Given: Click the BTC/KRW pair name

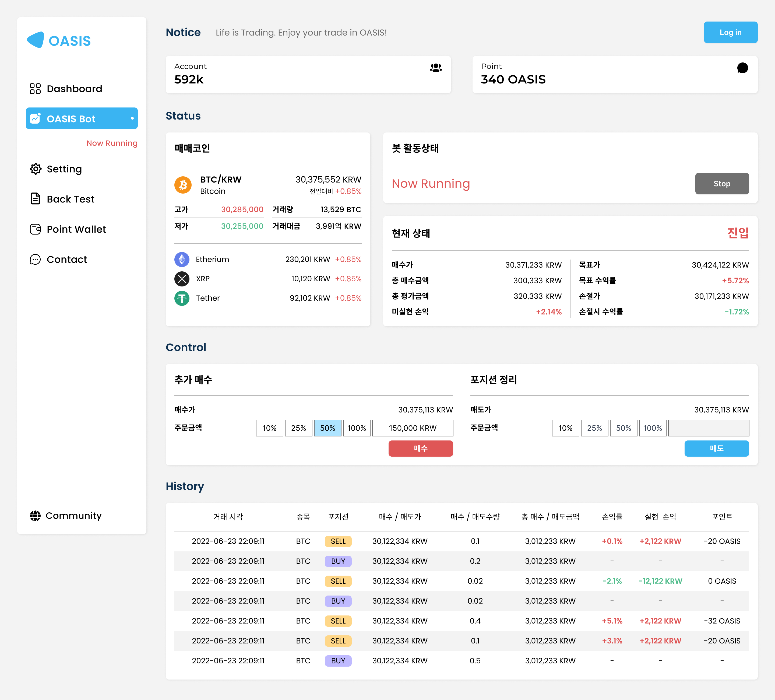Looking at the screenshot, I should 221,180.
